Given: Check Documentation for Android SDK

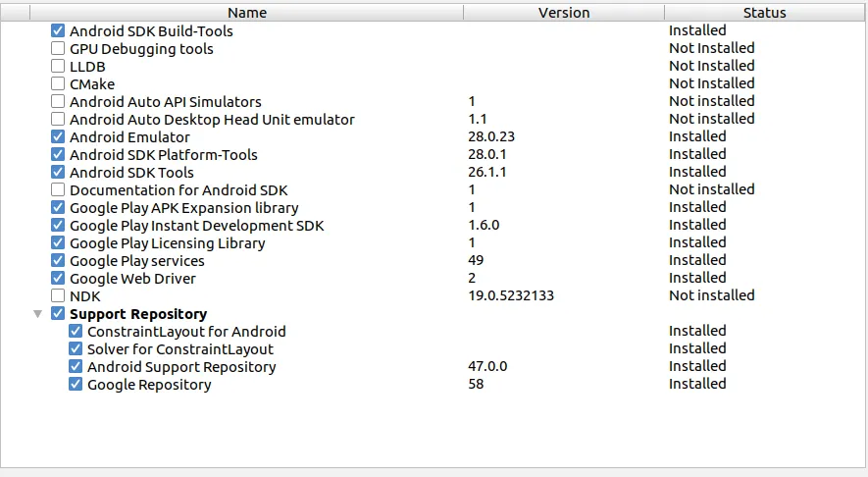Looking at the screenshot, I should tap(58, 190).
